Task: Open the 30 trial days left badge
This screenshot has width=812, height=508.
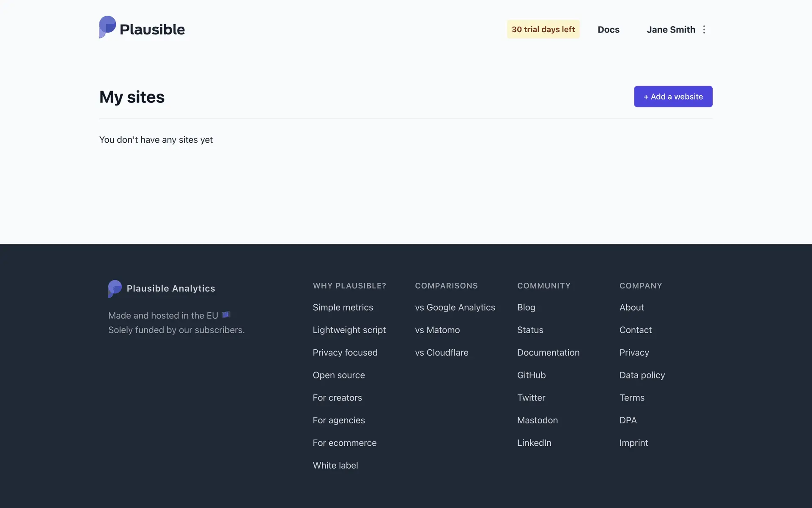Action: (543, 29)
